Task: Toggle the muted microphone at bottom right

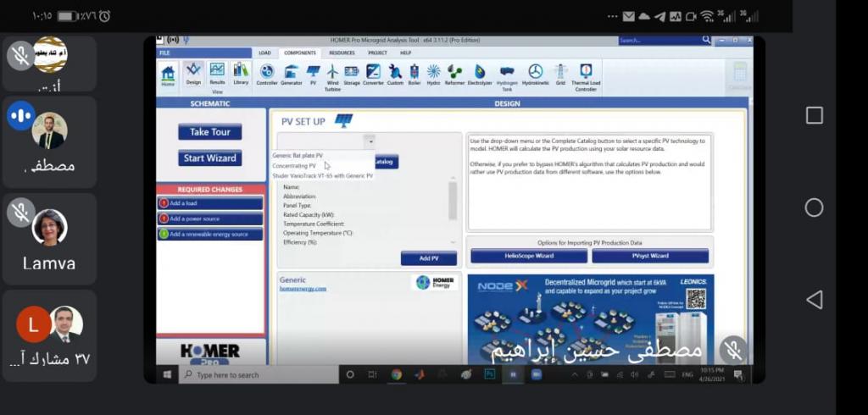Action: tap(733, 349)
